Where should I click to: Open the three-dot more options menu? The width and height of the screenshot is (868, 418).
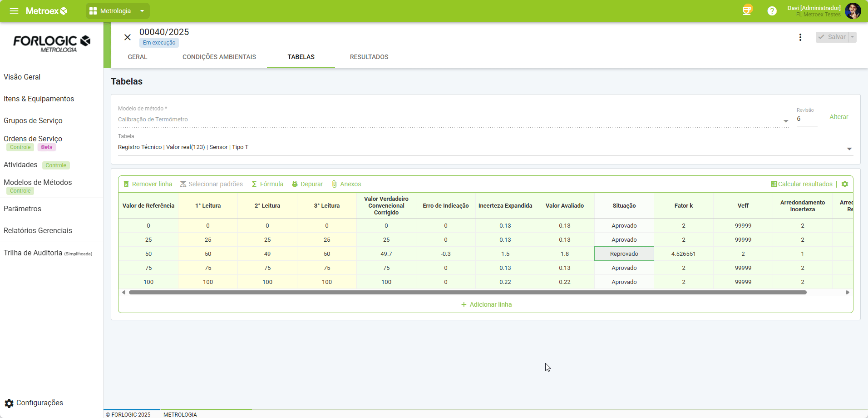800,37
